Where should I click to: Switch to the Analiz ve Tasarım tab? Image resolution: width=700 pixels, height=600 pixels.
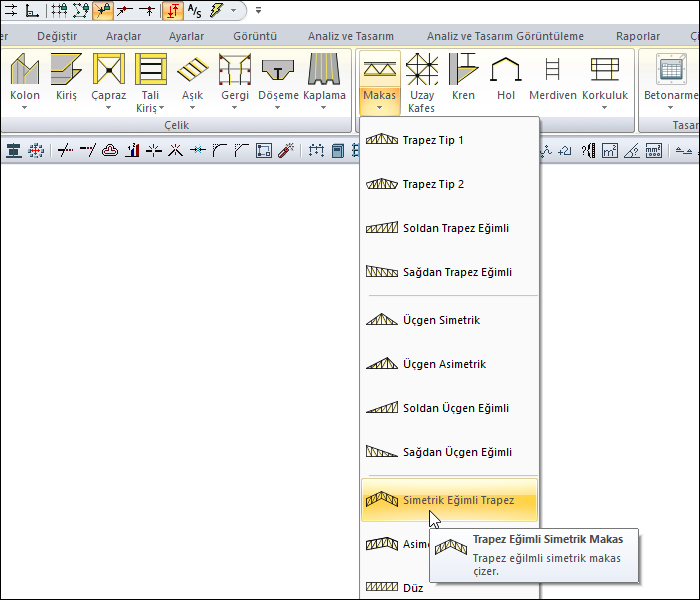click(x=351, y=36)
